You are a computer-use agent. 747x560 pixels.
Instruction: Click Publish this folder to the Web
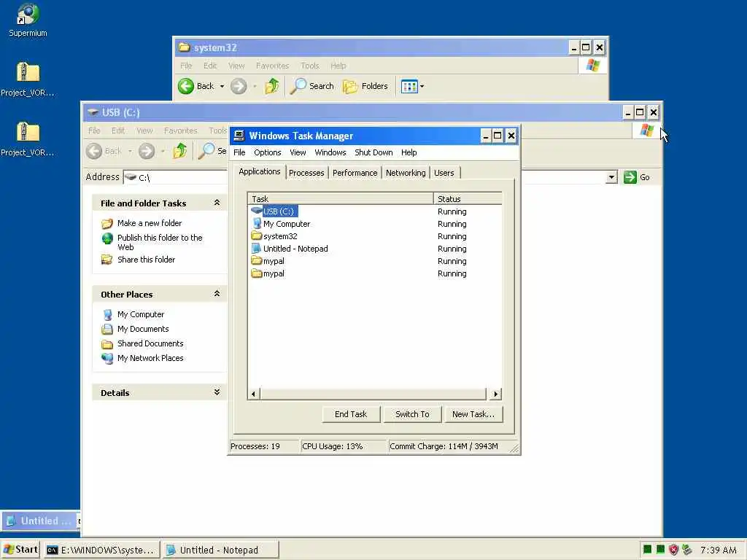[x=160, y=242]
